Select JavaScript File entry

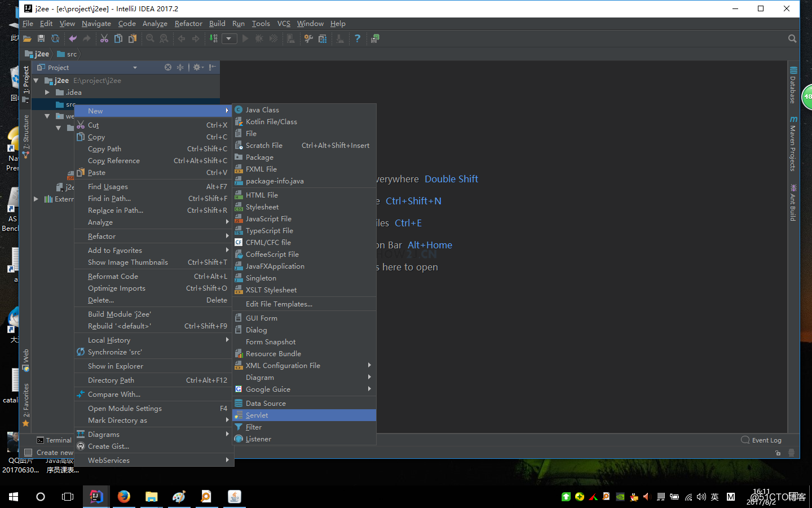[x=304, y=218]
